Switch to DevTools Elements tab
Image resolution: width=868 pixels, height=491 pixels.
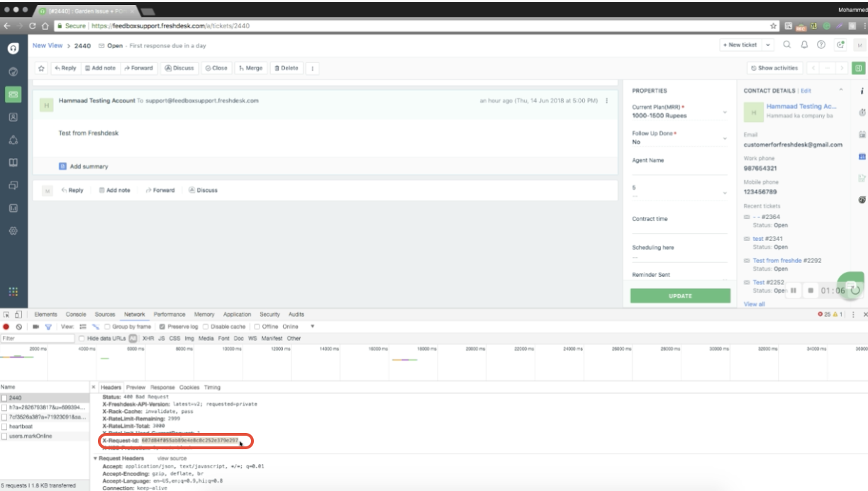(x=46, y=315)
